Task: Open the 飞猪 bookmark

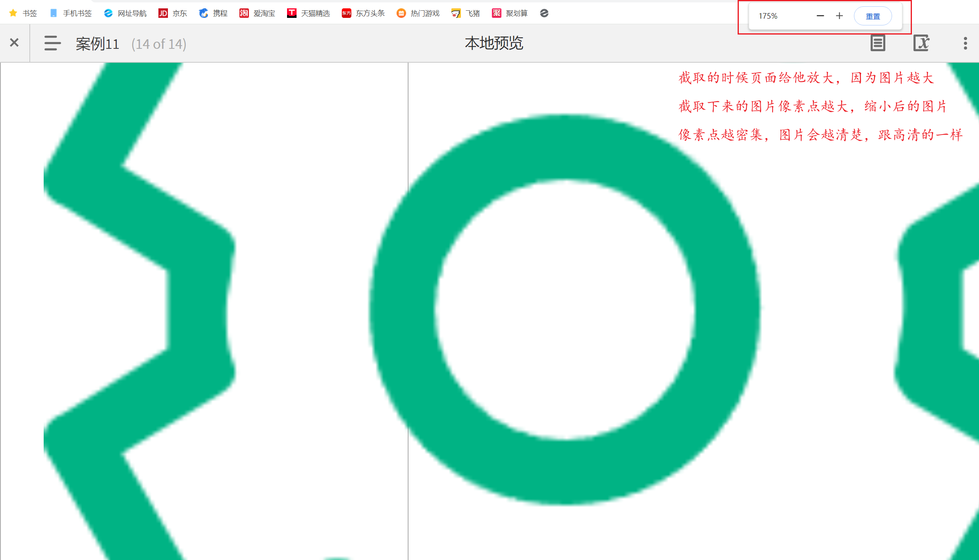Action: pyautogui.click(x=466, y=13)
